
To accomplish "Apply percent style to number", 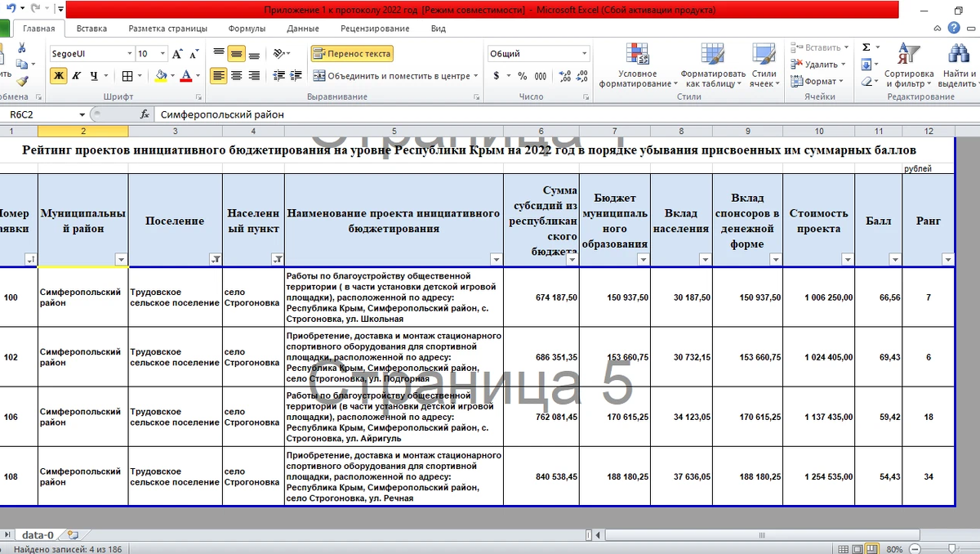I will pyautogui.click(x=523, y=76).
